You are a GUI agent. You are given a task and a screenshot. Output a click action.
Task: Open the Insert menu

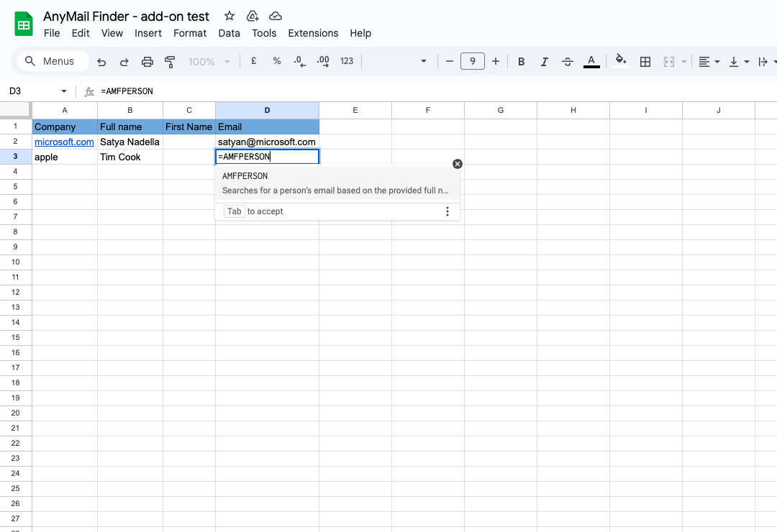148,33
